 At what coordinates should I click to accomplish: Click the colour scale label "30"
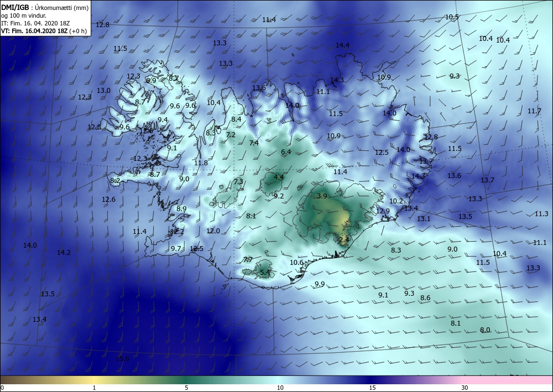coord(465,388)
